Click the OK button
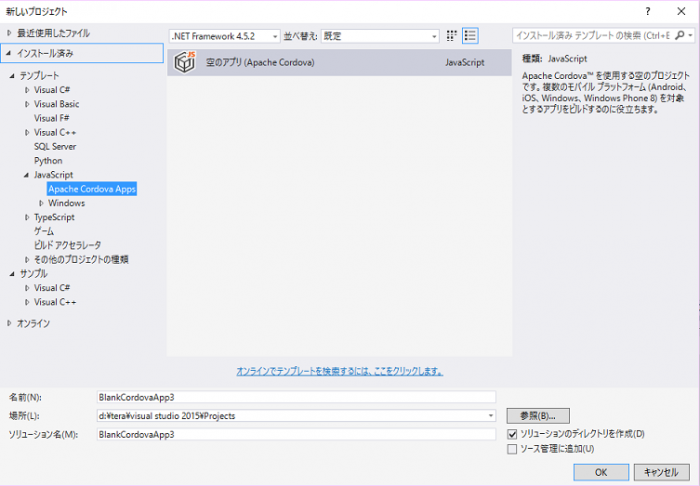 tap(600, 471)
